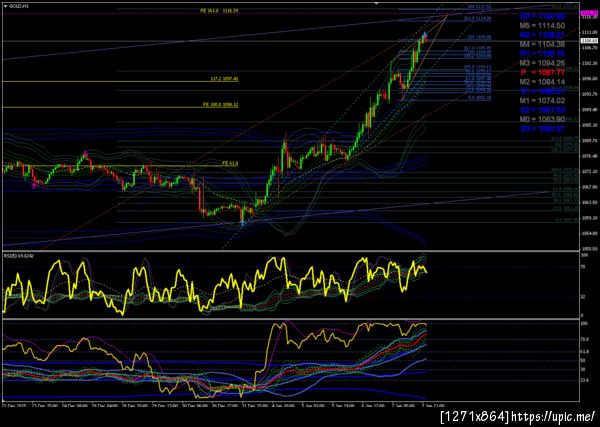
Task: Select the PE 61.8 yellow expansion label
Action: coord(230,163)
